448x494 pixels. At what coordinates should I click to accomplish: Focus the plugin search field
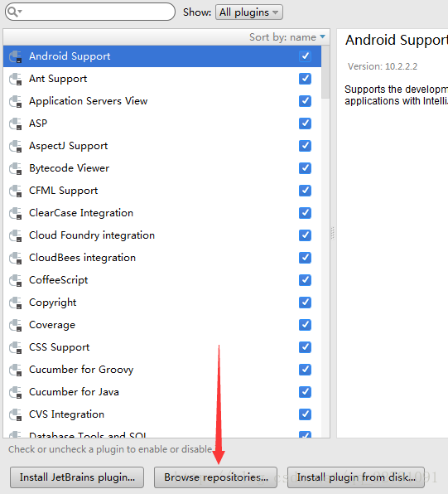tap(90, 12)
